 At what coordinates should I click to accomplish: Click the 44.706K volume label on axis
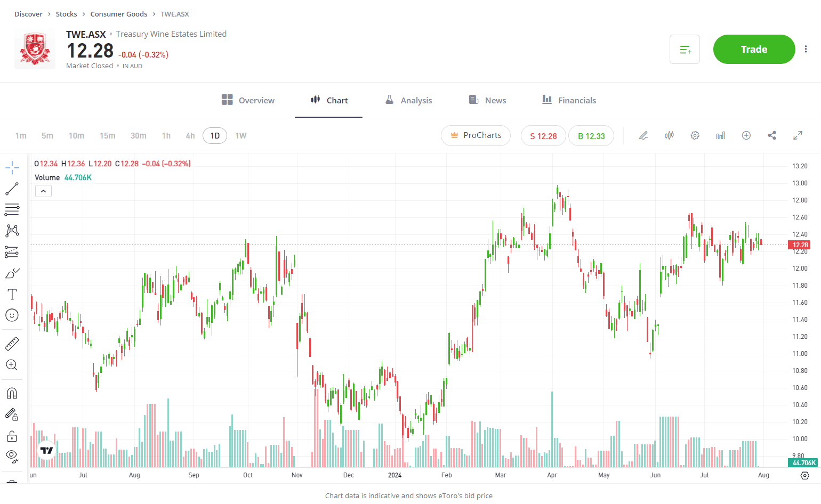click(x=803, y=462)
